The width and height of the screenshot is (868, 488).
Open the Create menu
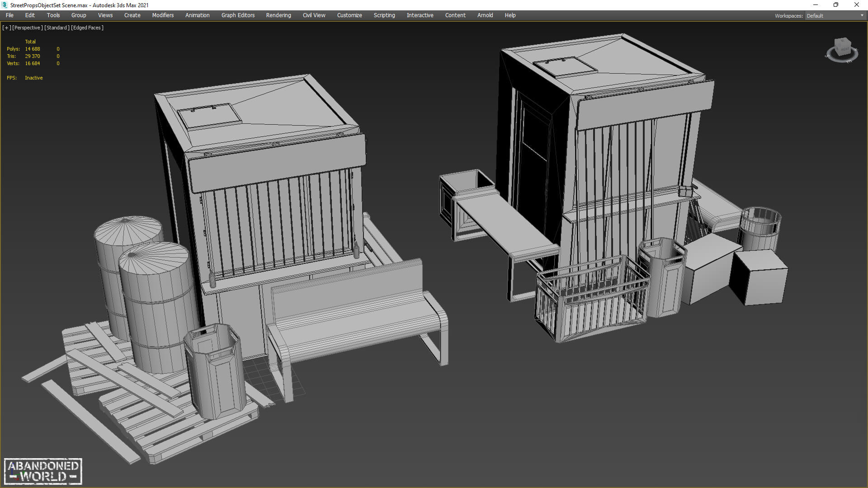coord(132,15)
